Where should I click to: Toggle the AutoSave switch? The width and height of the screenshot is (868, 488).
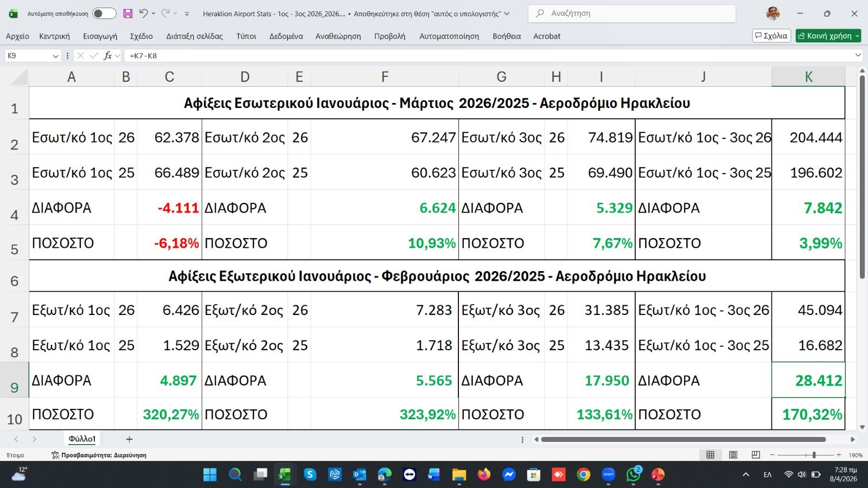(104, 14)
